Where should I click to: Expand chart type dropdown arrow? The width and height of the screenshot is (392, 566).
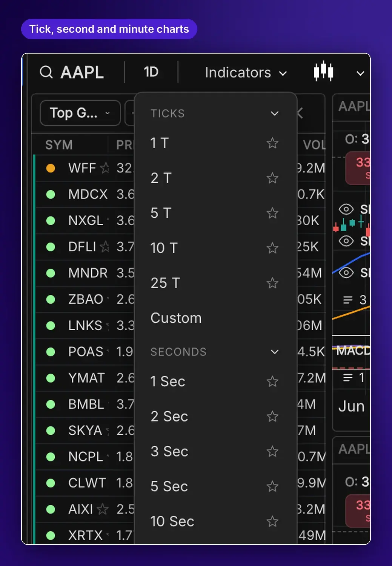click(360, 74)
